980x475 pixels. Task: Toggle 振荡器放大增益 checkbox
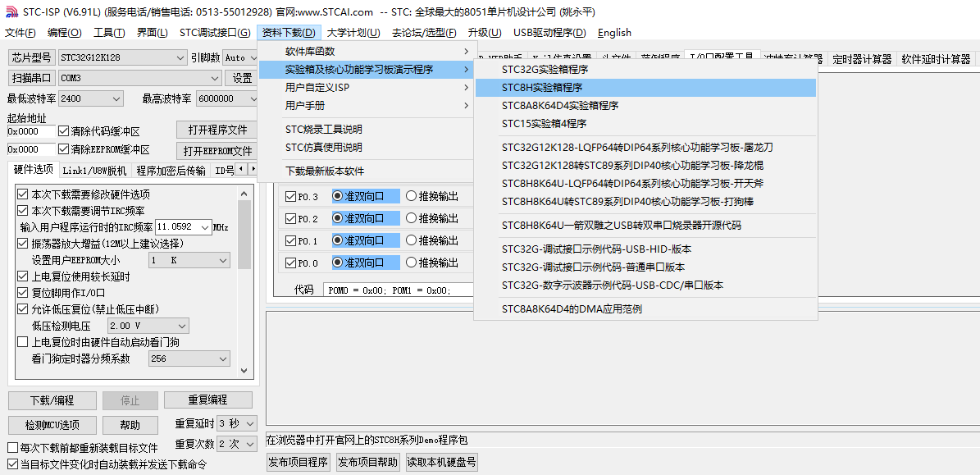coord(23,243)
